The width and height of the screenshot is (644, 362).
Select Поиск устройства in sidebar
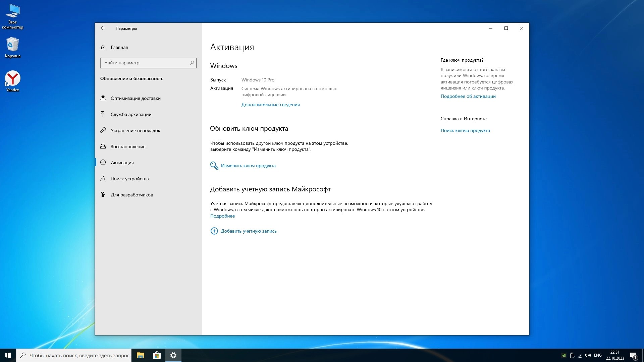pyautogui.click(x=129, y=179)
